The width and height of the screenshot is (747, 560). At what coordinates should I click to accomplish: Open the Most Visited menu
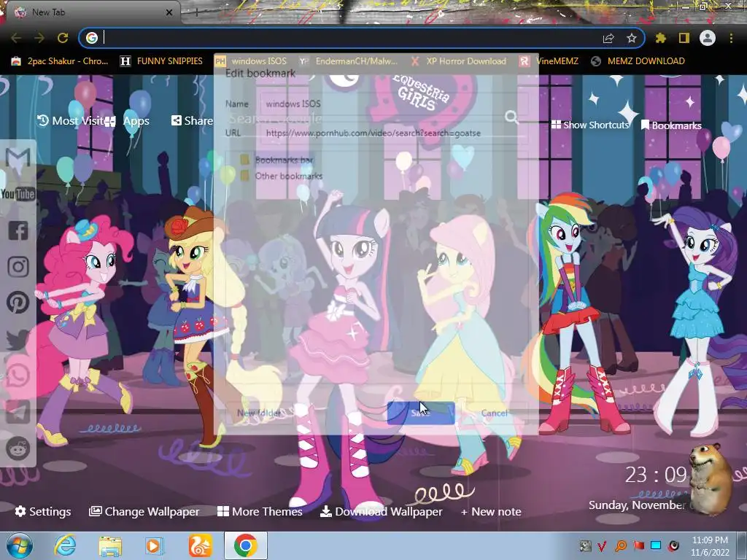[x=70, y=121]
